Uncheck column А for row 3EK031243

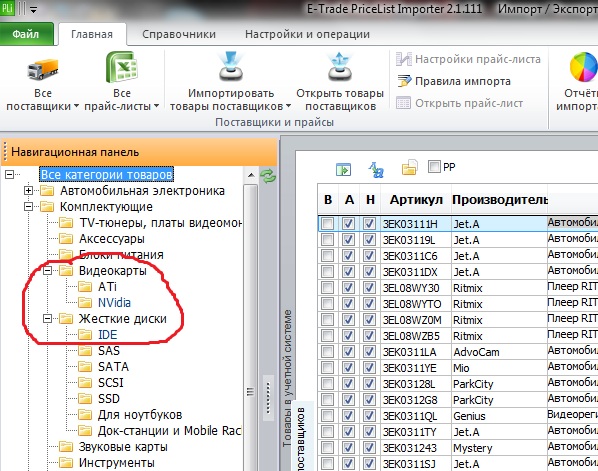click(x=348, y=448)
